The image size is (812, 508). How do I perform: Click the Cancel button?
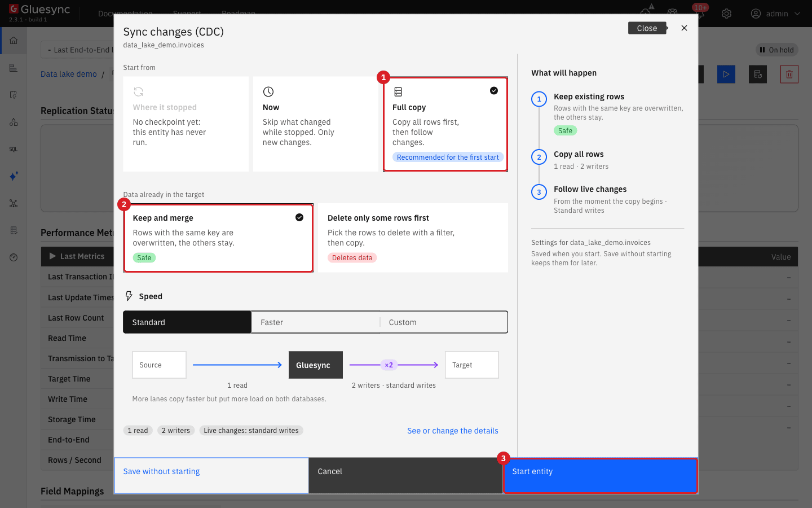point(406,476)
